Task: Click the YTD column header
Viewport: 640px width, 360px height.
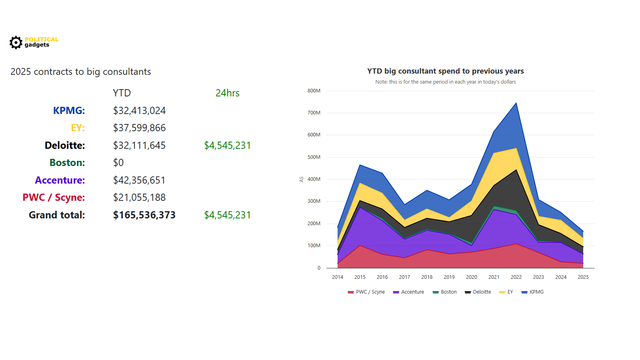Action: coord(122,93)
